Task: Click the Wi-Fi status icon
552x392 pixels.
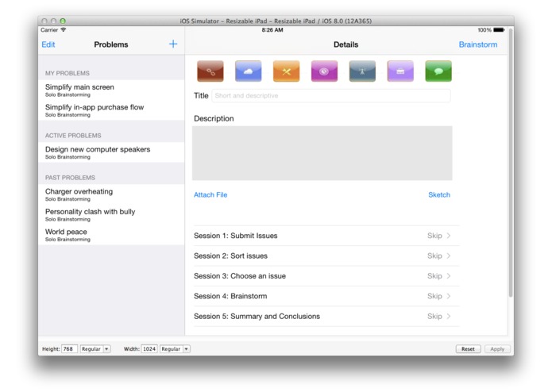Action: [64, 30]
